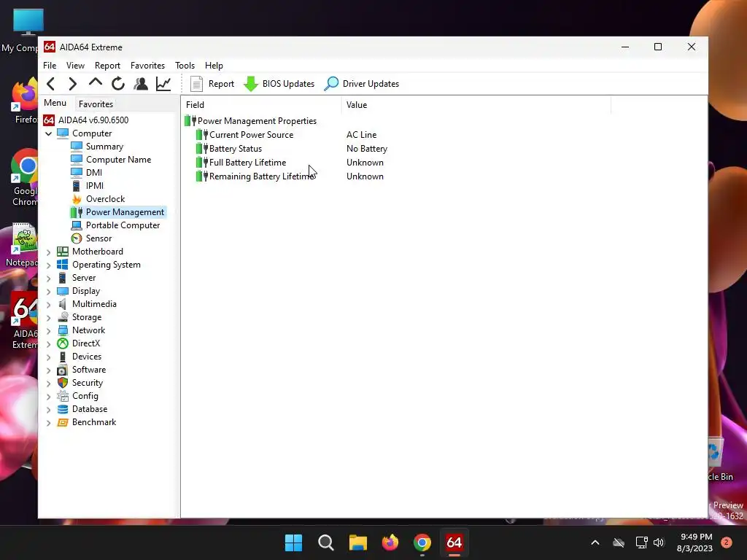The image size is (747, 560).
Task: Expand the Storage tree node
Action: point(49,318)
